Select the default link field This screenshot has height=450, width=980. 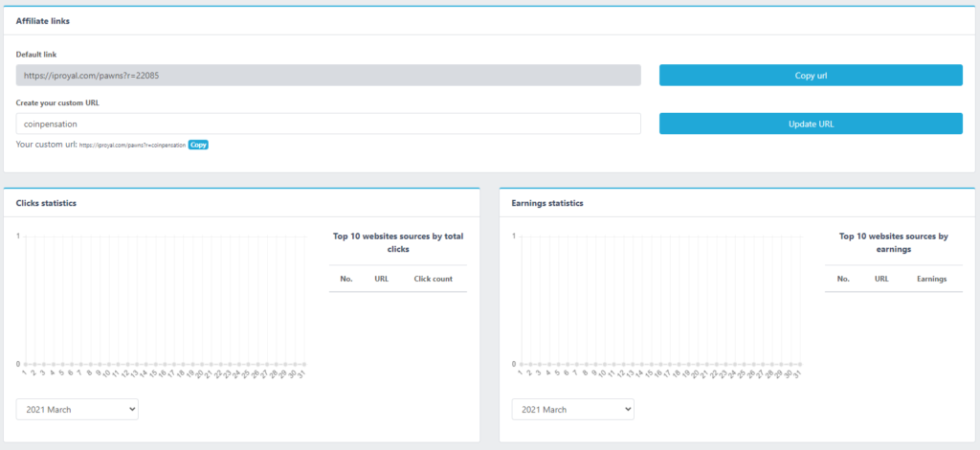pyautogui.click(x=328, y=75)
